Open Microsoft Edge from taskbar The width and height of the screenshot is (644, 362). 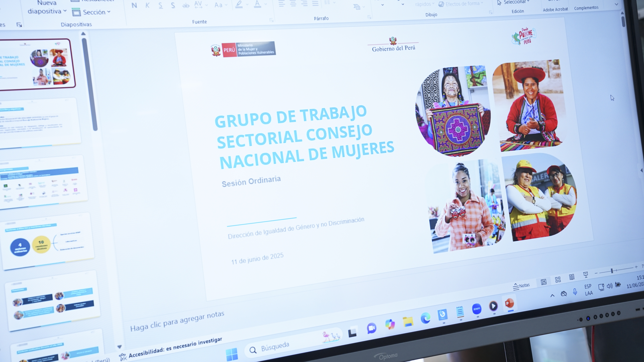click(425, 318)
